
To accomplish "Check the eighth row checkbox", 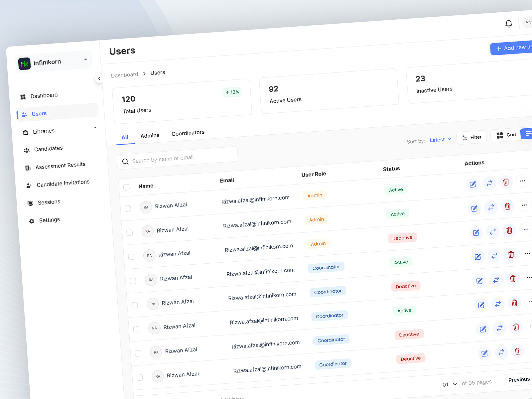I will tap(140, 377).
